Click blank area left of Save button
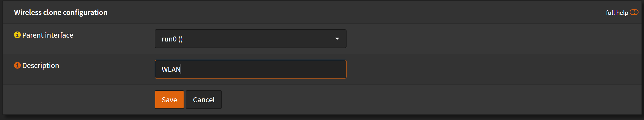 83,100
